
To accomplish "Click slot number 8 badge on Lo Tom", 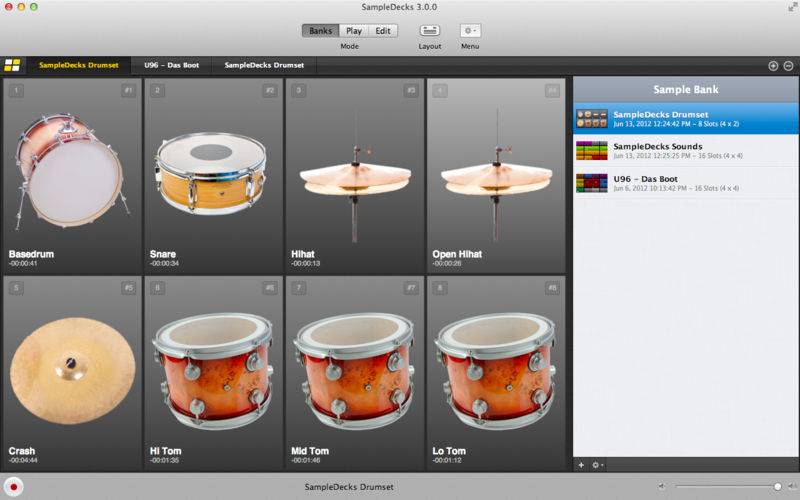I will [440, 288].
